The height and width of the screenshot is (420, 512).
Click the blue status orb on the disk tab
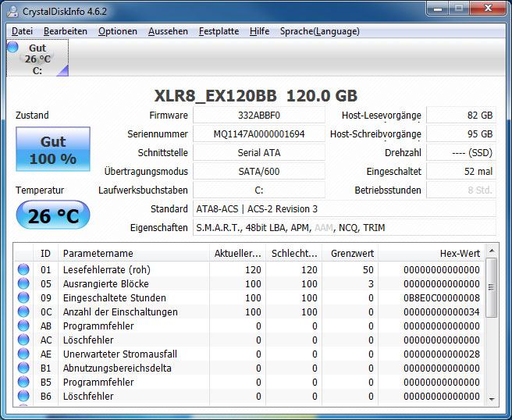coord(12,47)
